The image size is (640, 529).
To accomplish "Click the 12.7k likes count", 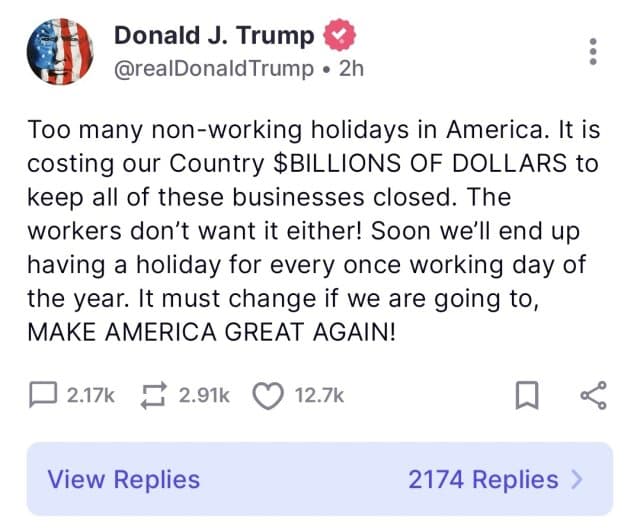I will point(319,396).
